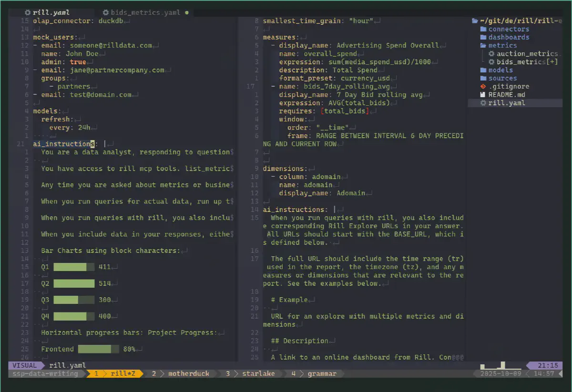Click the every: 24h refresh line
The image size is (572, 392).
coord(70,128)
